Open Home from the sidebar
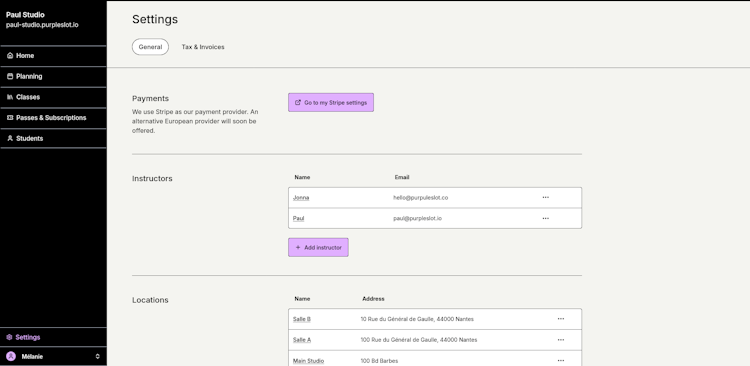The image size is (750, 366). 53,55
